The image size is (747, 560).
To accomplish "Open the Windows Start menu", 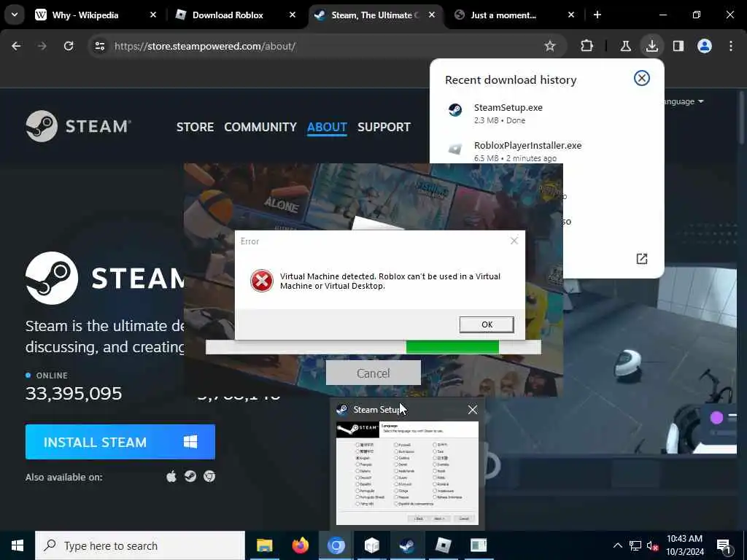I will [18, 545].
